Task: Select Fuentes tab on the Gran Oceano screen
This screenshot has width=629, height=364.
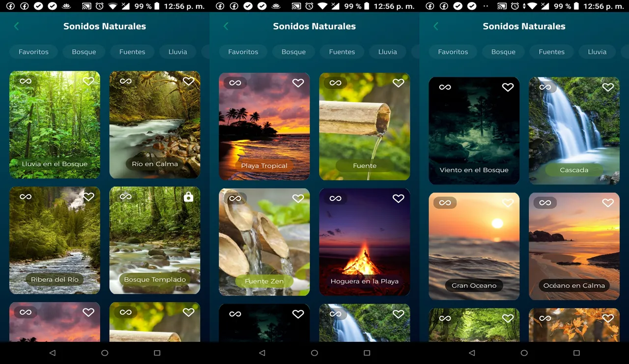Action: coord(552,52)
